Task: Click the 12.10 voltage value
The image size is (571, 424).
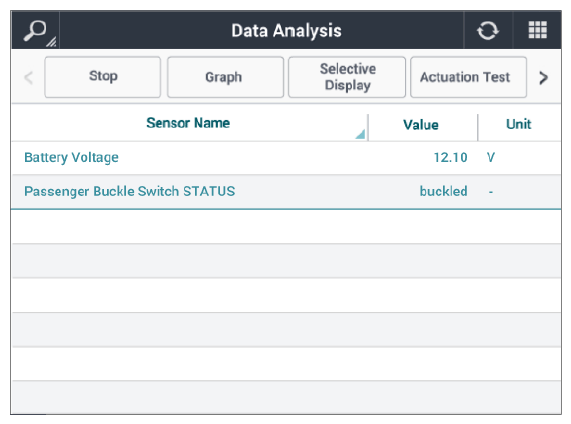Action: pos(450,157)
